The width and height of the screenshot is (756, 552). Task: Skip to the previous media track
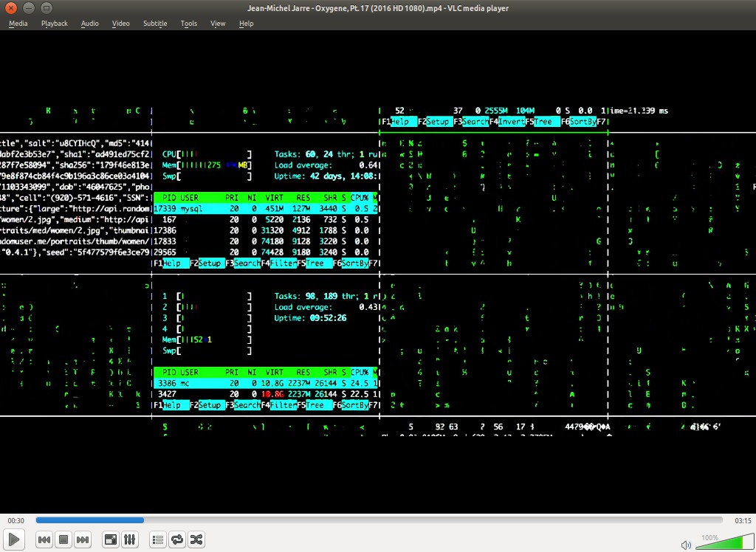coord(44,539)
